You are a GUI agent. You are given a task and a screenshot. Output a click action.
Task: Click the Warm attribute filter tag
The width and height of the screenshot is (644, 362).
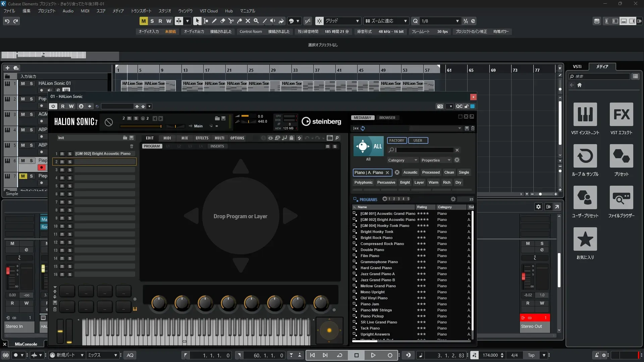[433, 182]
